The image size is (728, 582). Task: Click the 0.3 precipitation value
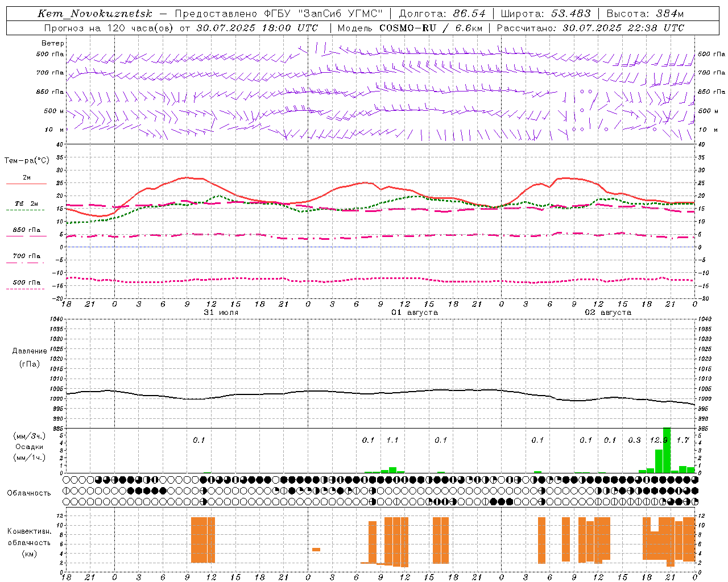635,440
